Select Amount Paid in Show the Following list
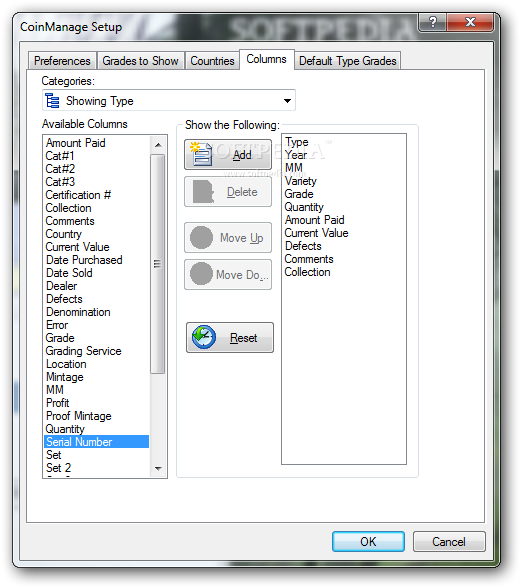The height and width of the screenshot is (588, 521). click(344, 220)
